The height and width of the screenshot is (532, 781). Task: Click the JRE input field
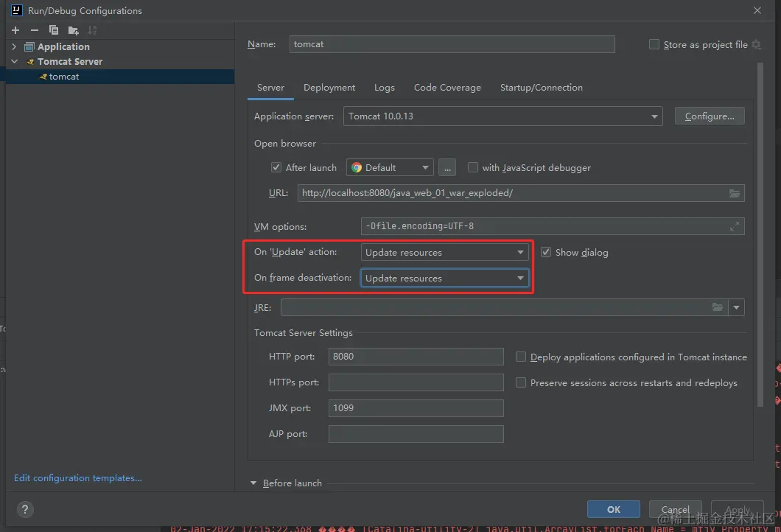click(x=504, y=307)
